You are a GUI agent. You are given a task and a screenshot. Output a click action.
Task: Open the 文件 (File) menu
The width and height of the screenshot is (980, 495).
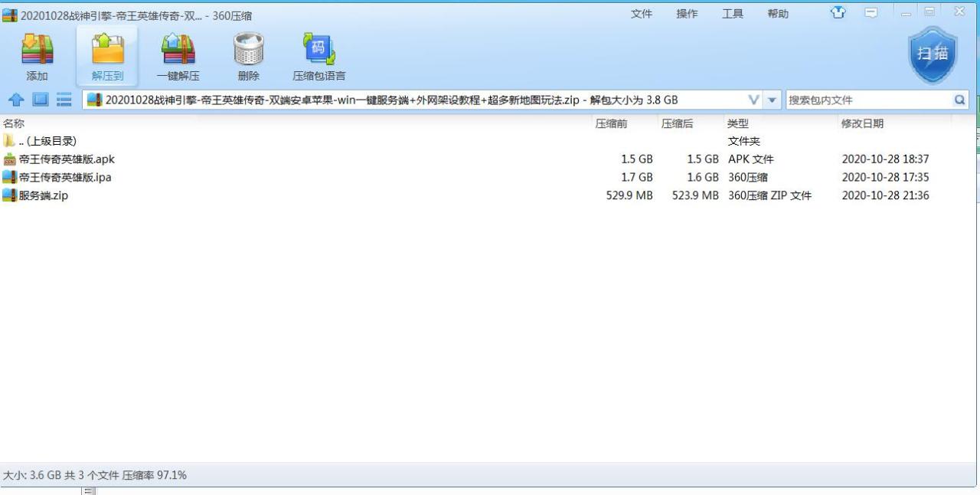(x=641, y=13)
